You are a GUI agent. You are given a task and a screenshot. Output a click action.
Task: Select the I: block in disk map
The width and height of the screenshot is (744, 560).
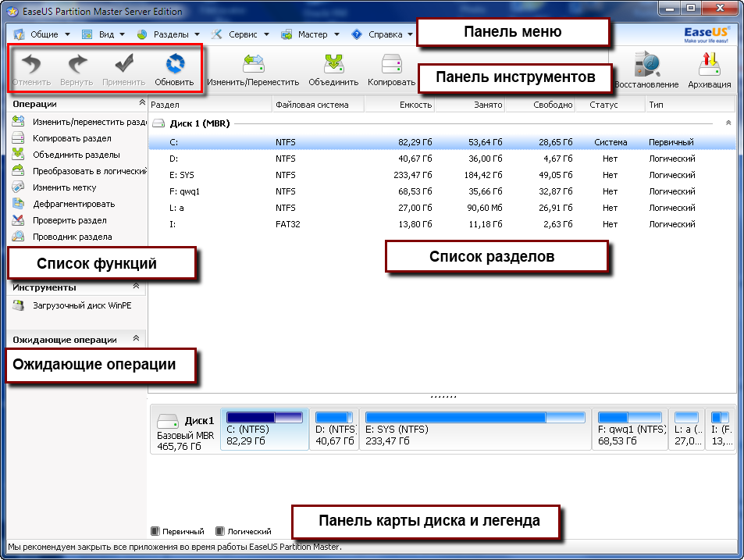(x=720, y=430)
